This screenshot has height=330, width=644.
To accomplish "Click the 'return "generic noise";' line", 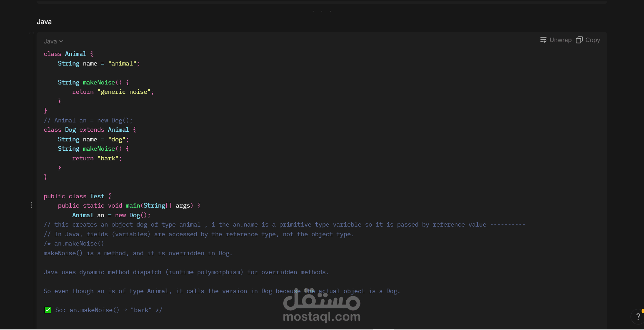I will click(x=113, y=92).
